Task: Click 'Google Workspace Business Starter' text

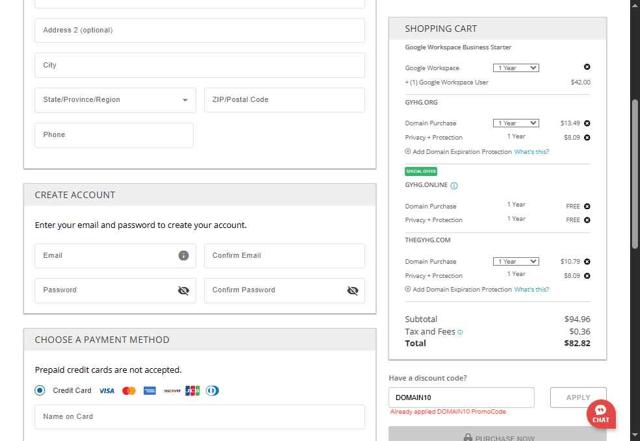Action: pyautogui.click(x=458, y=47)
